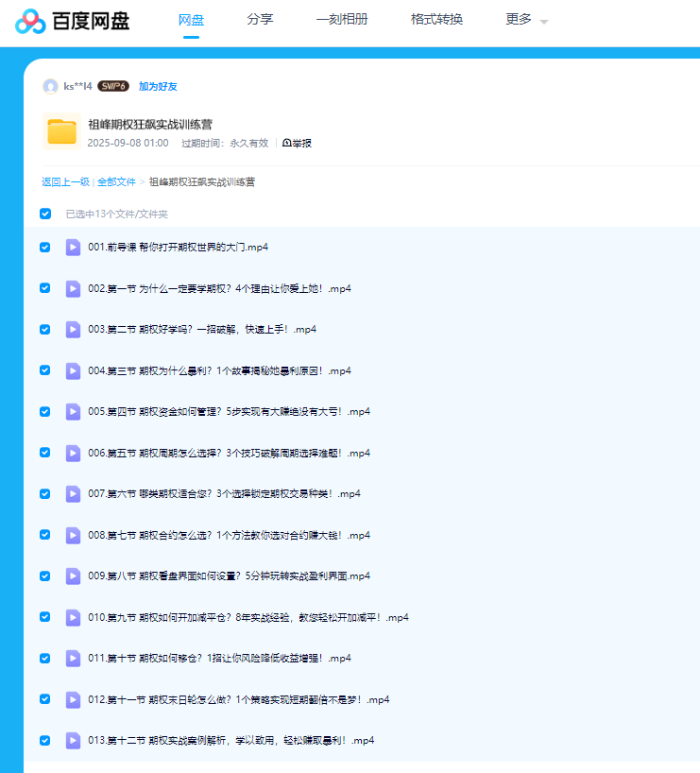This screenshot has width=700, height=773.
Task: Click the ks**l4 user avatar icon
Action: (x=50, y=87)
